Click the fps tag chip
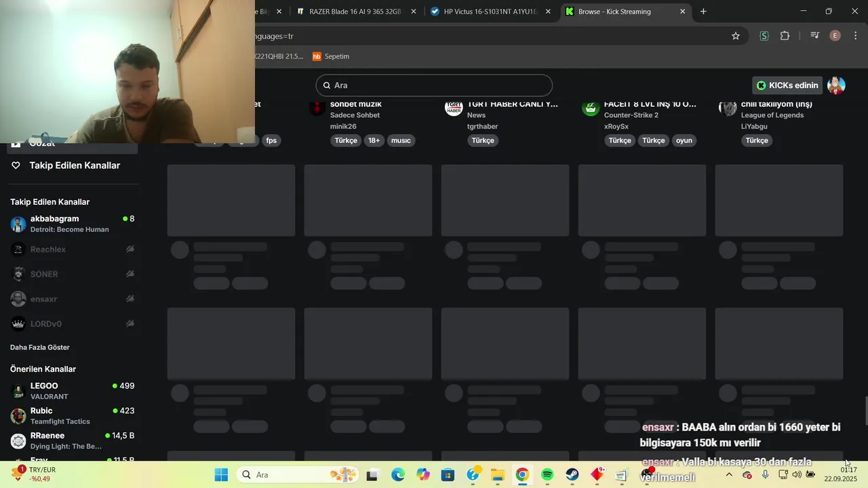 click(271, 140)
